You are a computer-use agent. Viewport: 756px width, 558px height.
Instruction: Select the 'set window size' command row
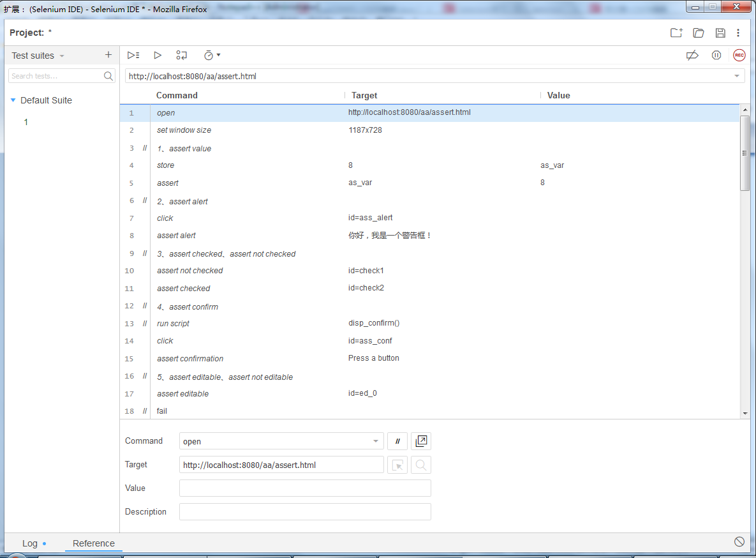coord(429,130)
